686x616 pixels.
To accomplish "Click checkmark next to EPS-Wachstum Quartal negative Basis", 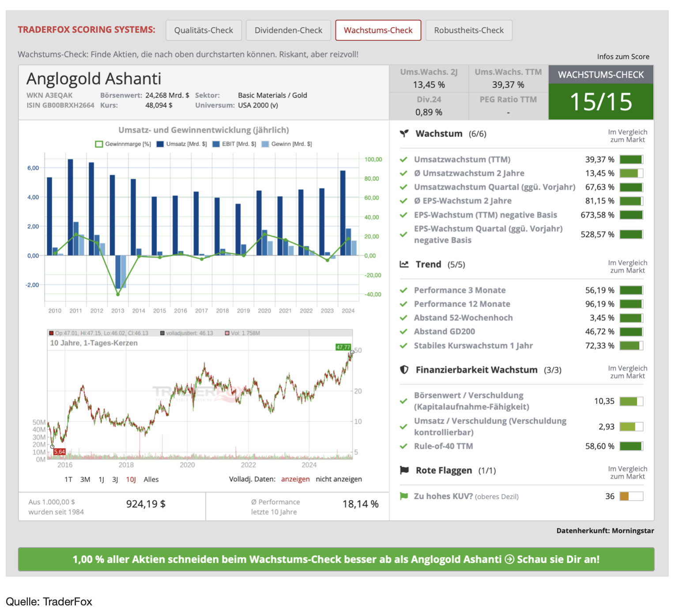I will [403, 234].
